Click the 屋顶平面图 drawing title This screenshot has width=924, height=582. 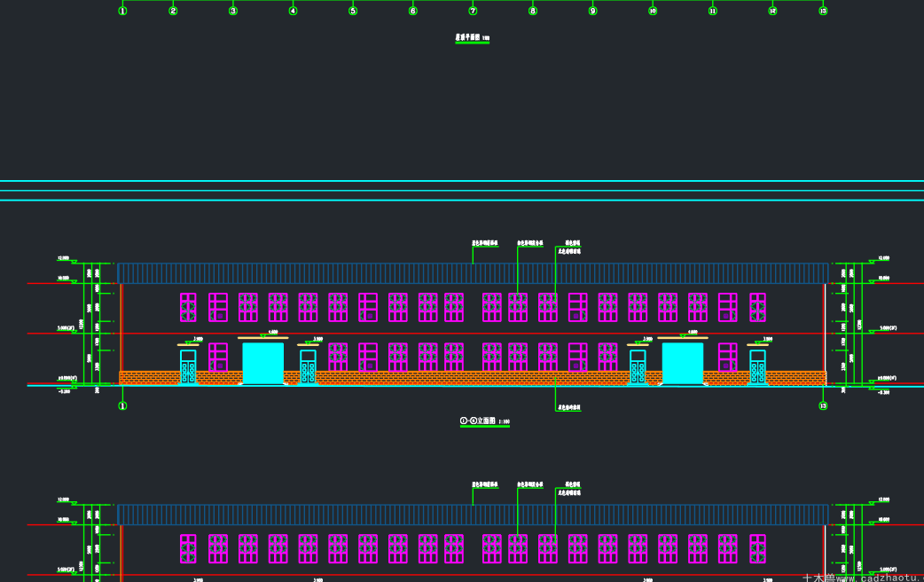click(x=472, y=38)
